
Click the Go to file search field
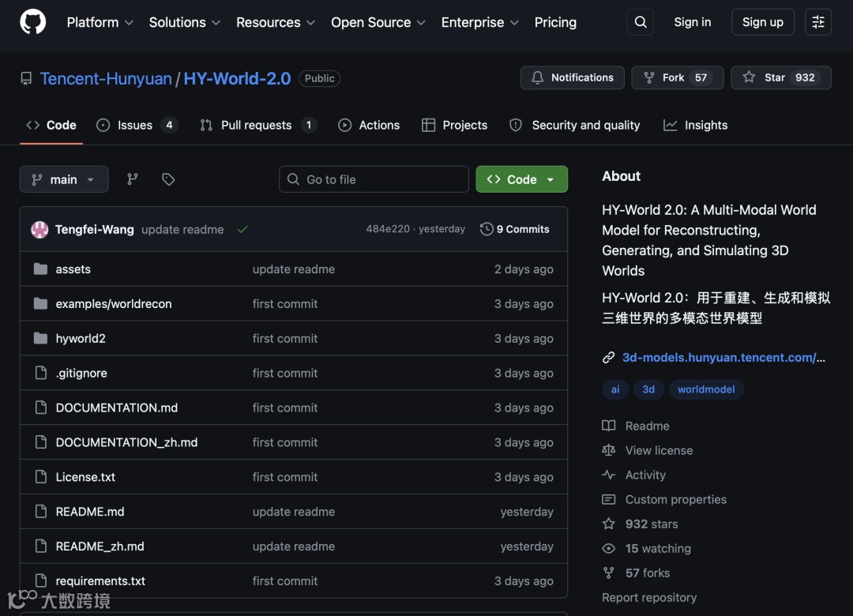[x=374, y=179]
